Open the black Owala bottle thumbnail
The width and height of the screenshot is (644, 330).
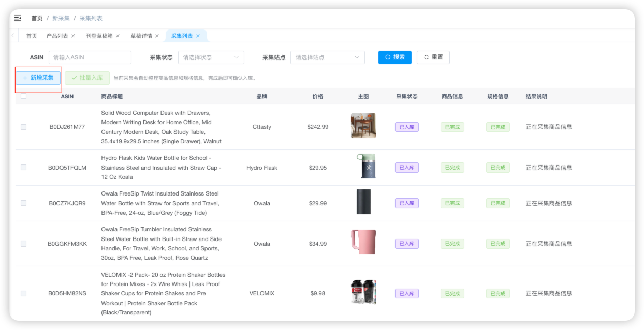[363, 202]
